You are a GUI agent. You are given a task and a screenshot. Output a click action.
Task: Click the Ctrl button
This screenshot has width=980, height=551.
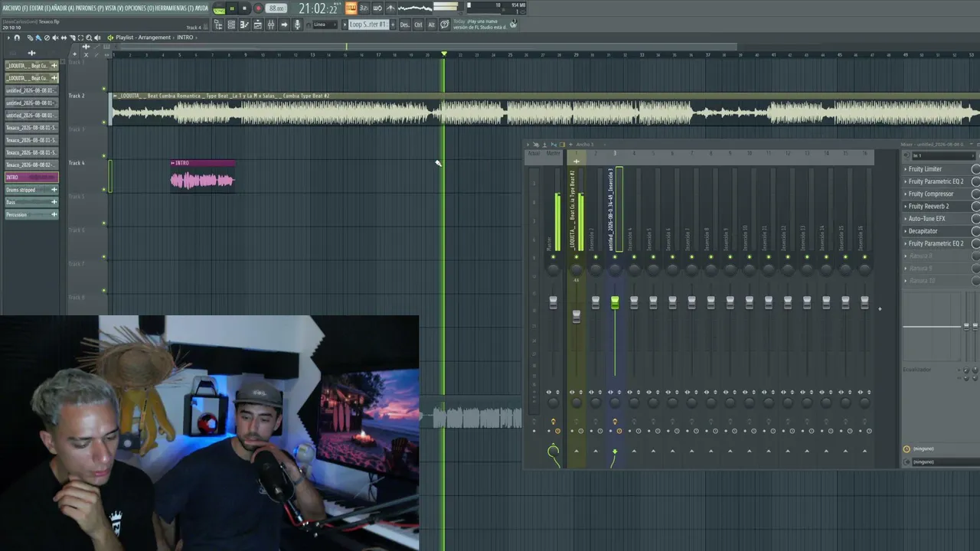[x=418, y=25]
